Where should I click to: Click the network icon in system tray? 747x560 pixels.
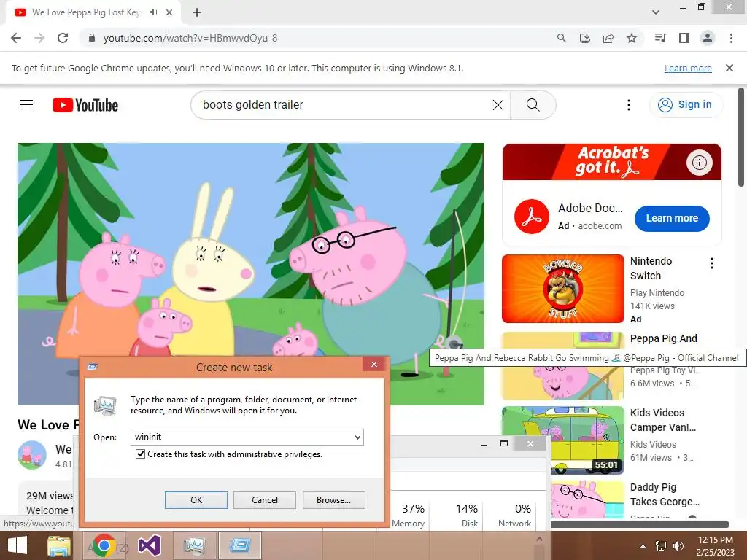coord(661,546)
